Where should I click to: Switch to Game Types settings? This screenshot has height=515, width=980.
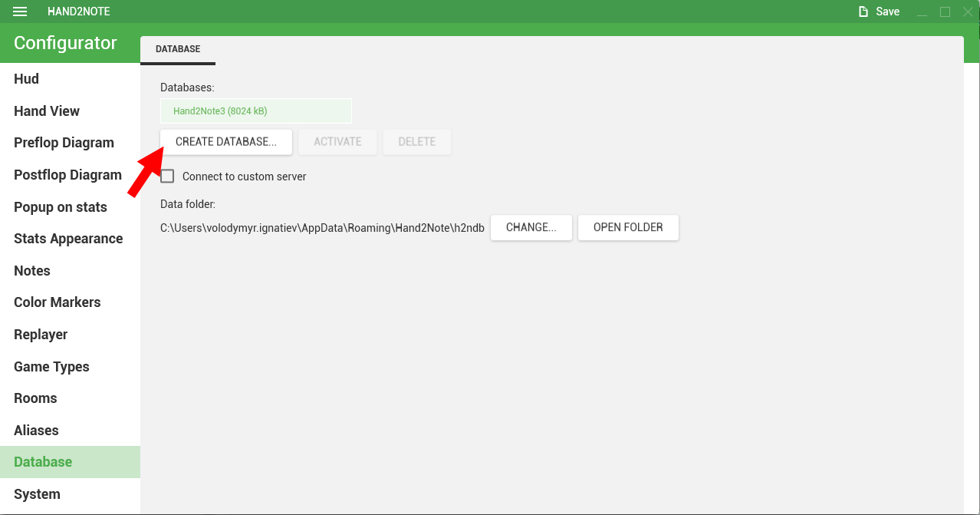[x=70, y=367]
